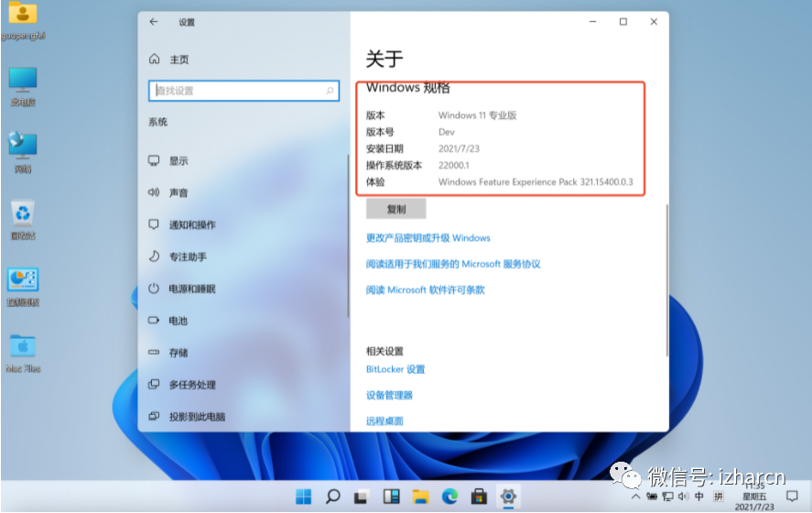
Task: Open the 主页 home page
Action: tap(168, 60)
